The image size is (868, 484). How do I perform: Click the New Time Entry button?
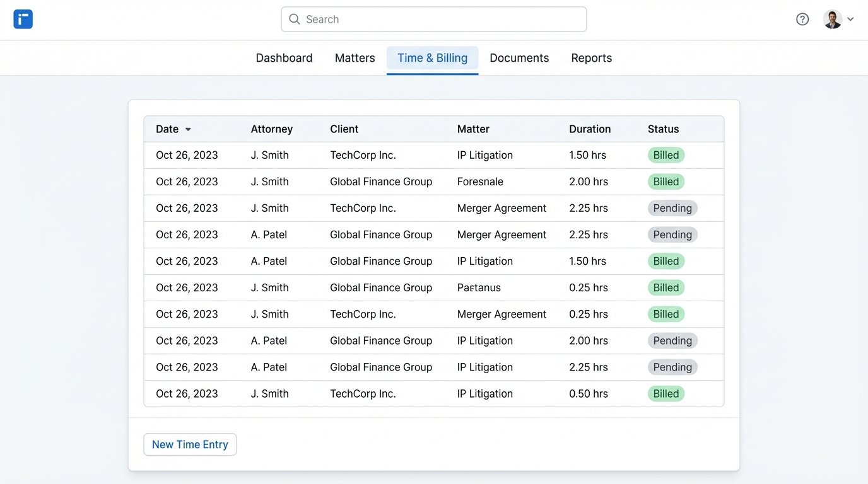[x=190, y=444]
